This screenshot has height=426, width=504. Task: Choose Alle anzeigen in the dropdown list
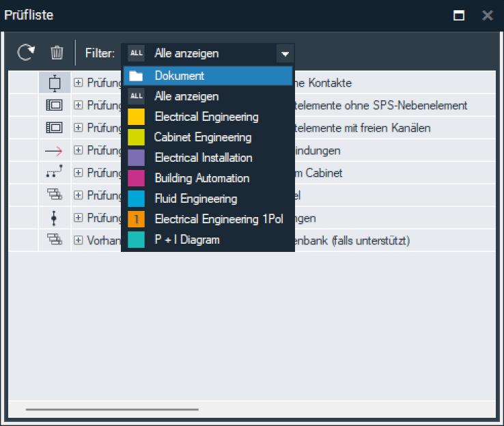click(x=186, y=96)
